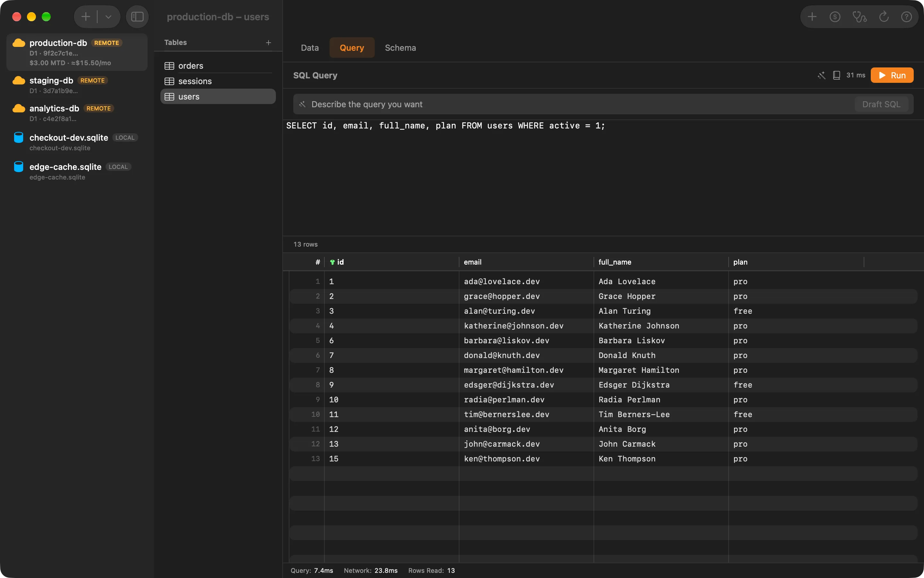The height and width of the screenshot is (578, 924).
Task: Select the production-db connection
Action: point(77,52)
